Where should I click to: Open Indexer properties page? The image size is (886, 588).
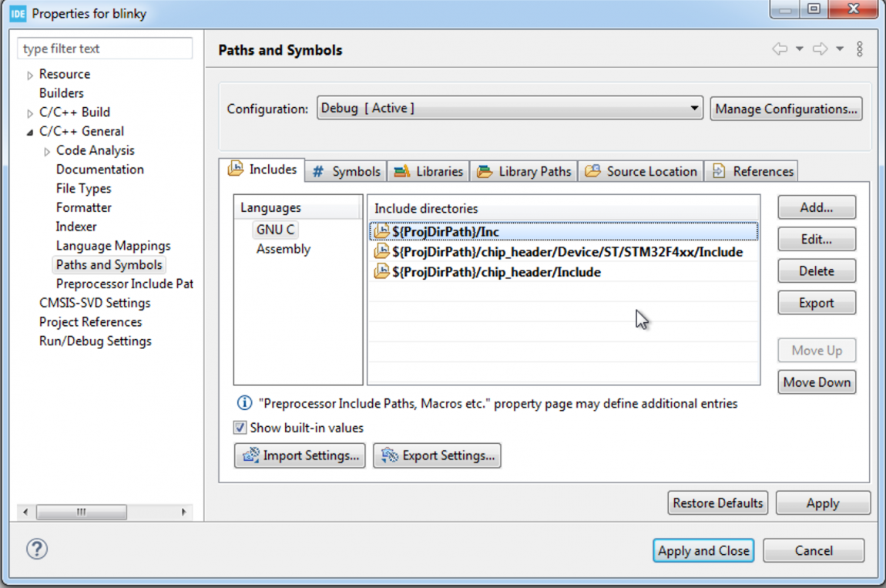click(x=76, y=227)
